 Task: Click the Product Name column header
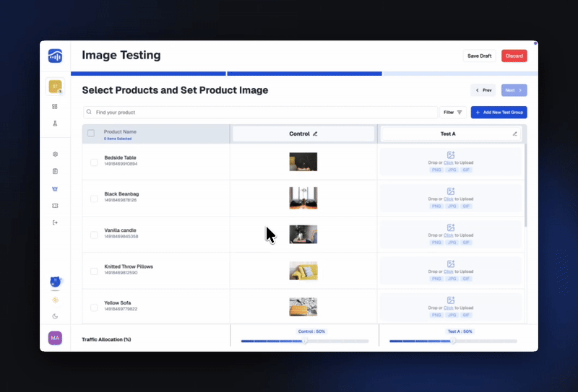tap(120, 131)
